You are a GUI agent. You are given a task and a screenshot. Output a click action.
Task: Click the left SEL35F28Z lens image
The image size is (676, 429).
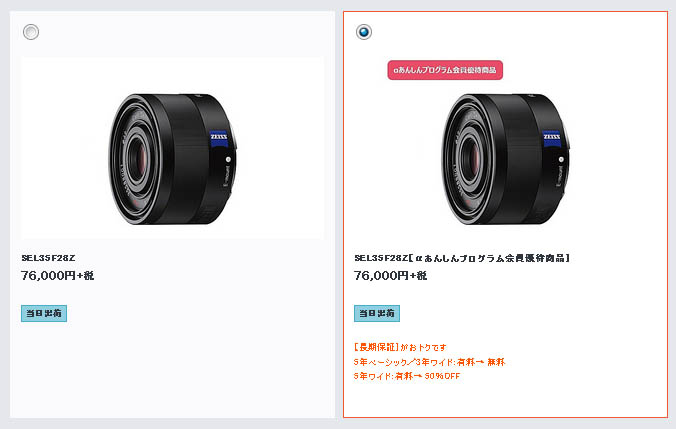pos(172,159)
